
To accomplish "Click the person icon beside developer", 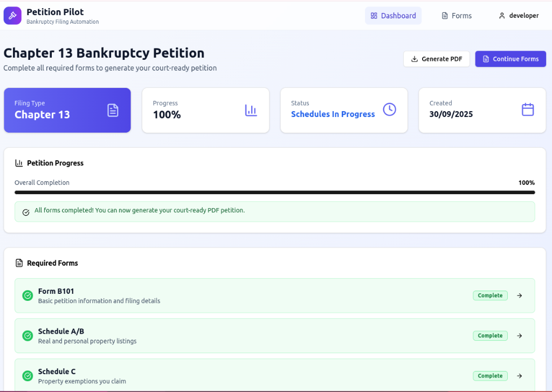I will tap(502, 16).
